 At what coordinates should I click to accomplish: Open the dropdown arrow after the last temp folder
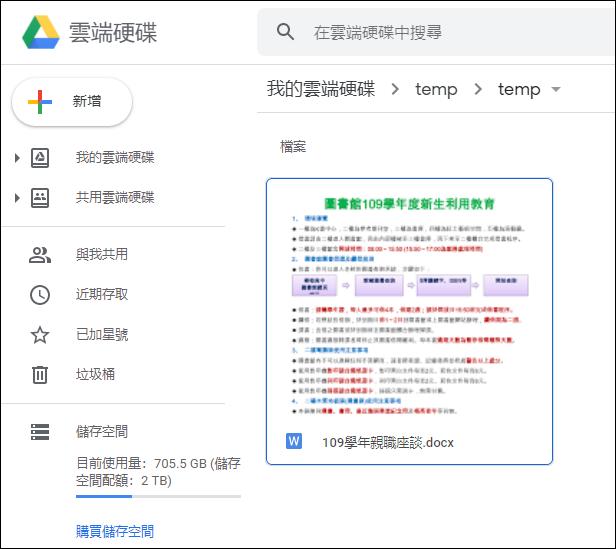556,89
